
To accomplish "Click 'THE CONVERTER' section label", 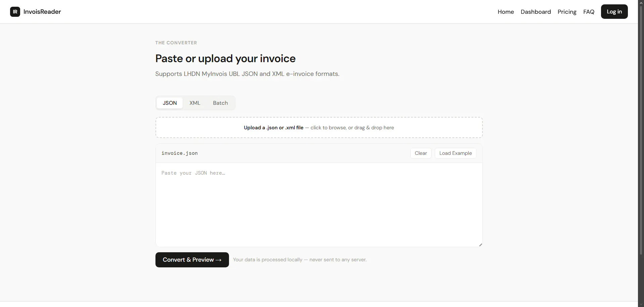I will click(176, 43).
